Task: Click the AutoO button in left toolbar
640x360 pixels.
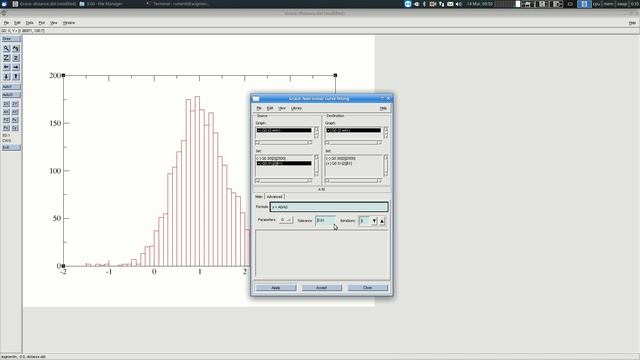Action: [11, 95]
